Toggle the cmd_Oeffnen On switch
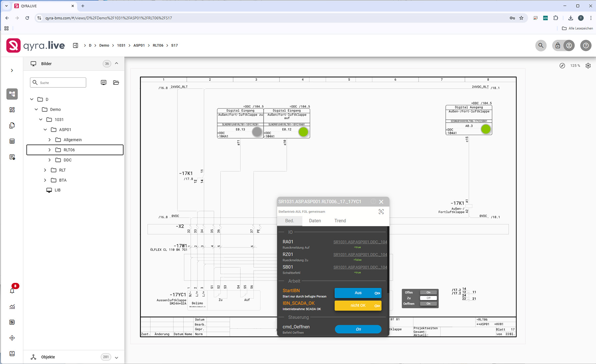The height and width of the screenshot is (364, 596). [358, 329]
